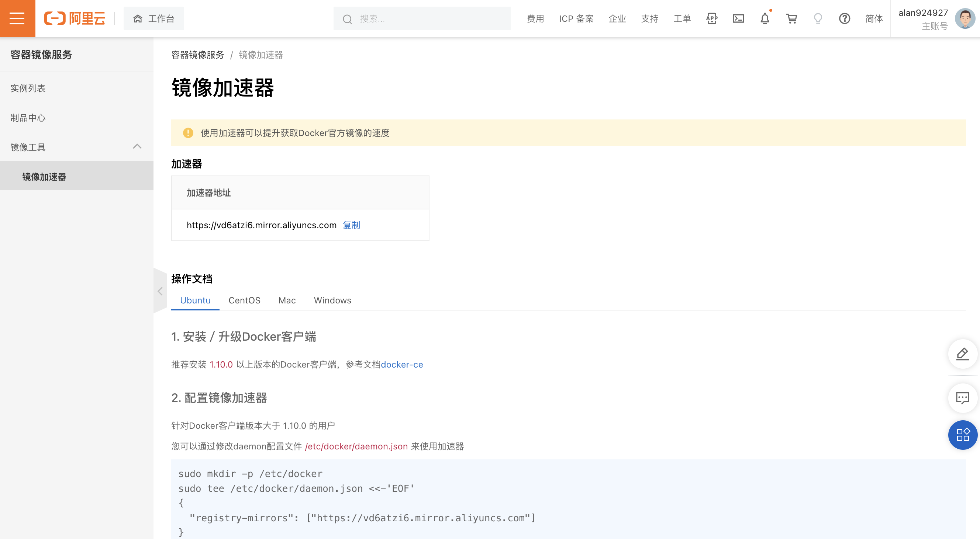Click account name alan924927
Image resolution: width=980 pixels, height=539 pixels.
923,13
